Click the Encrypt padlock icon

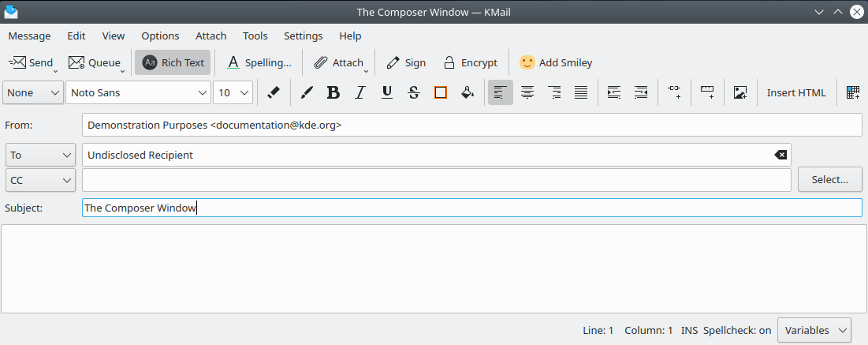click(449, 62)
